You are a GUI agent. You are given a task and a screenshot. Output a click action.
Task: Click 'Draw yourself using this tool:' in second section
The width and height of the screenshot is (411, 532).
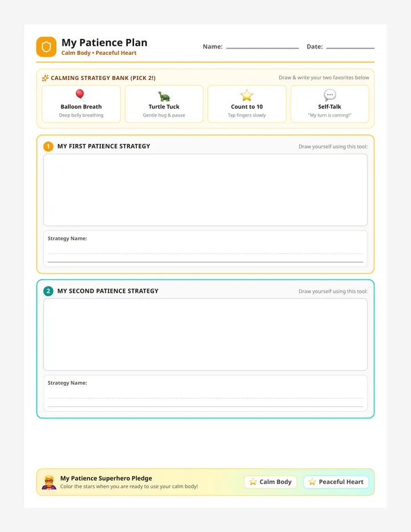[x=333, y=292]
